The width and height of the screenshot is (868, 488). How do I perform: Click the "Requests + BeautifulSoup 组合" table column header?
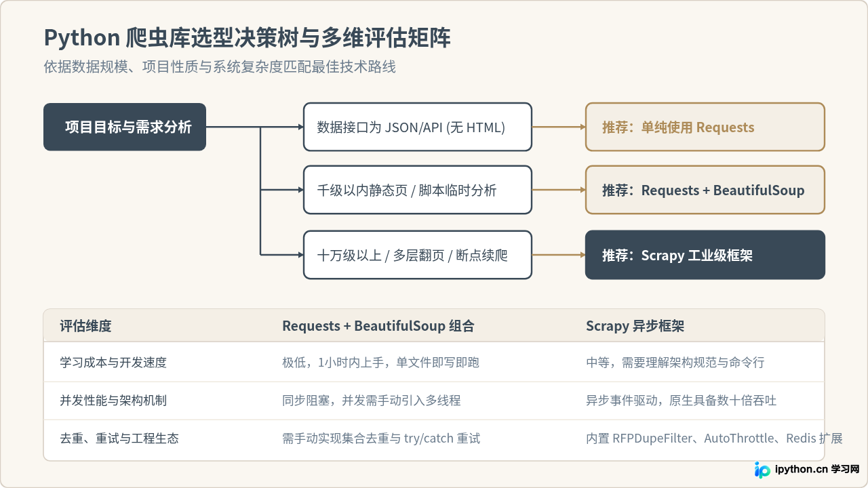pos(378,326)
